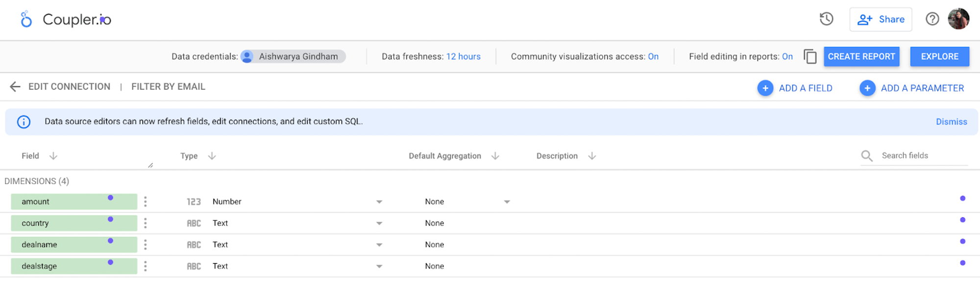Image resolution: width=980 pixels, height=298 pixels.
Task: Dismiss the info banner
Action: pyautogui.click(x=951, y=122)
